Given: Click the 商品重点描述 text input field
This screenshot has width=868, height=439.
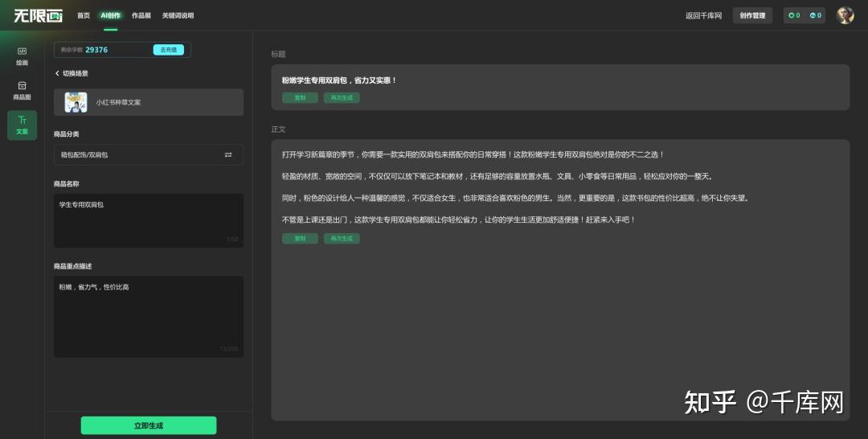Looking at the screenshot, I should pyautogui.click(x=149, y=316).
